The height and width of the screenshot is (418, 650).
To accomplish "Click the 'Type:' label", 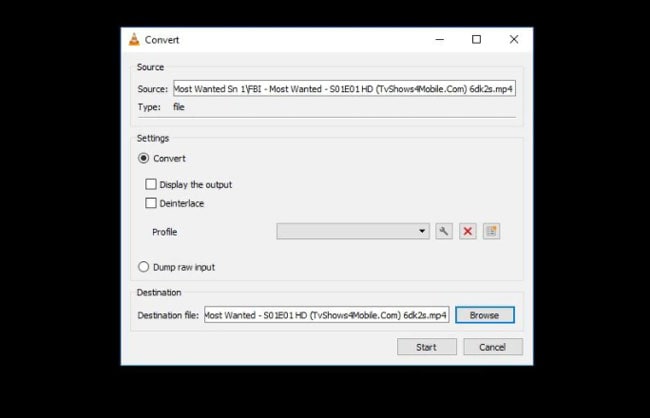I will [149, 107].
